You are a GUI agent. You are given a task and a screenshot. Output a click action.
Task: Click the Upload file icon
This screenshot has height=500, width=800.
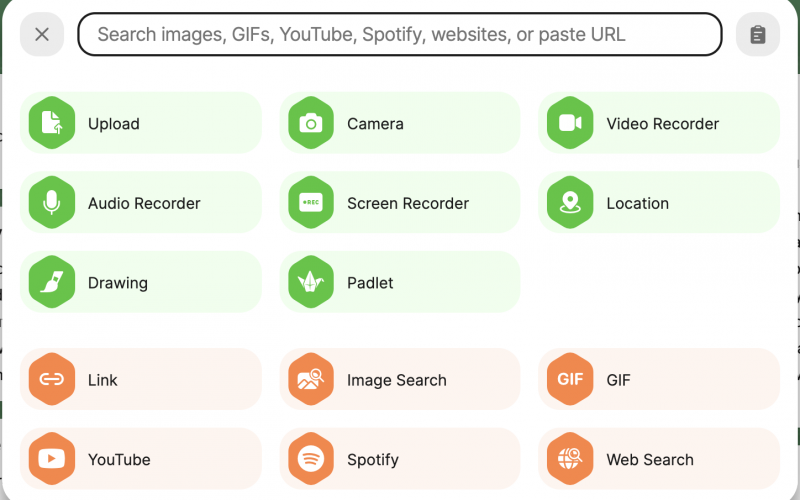coord(52,123)
